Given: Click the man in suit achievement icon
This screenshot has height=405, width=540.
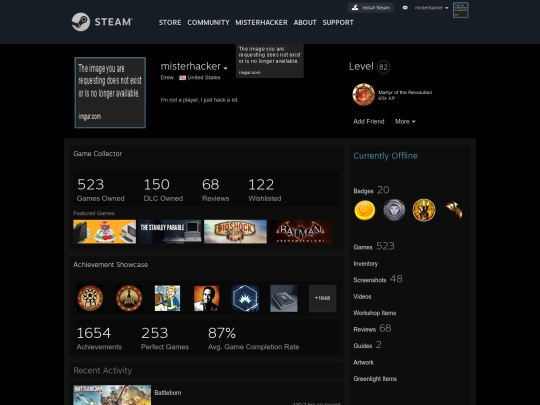Looking at the screenshot, I should click(206, 298).
